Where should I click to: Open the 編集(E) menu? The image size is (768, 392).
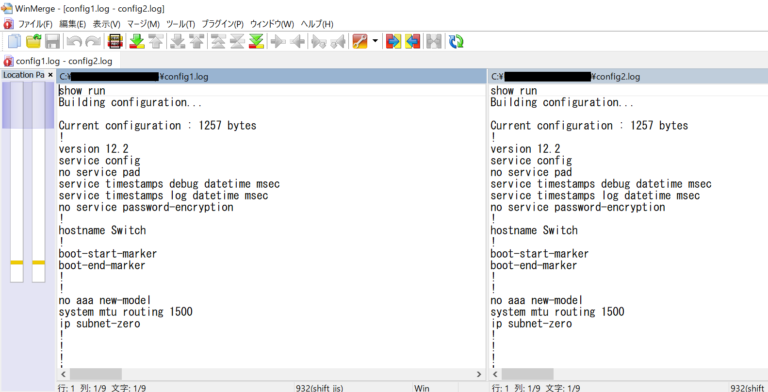click(x=72, y=24)
